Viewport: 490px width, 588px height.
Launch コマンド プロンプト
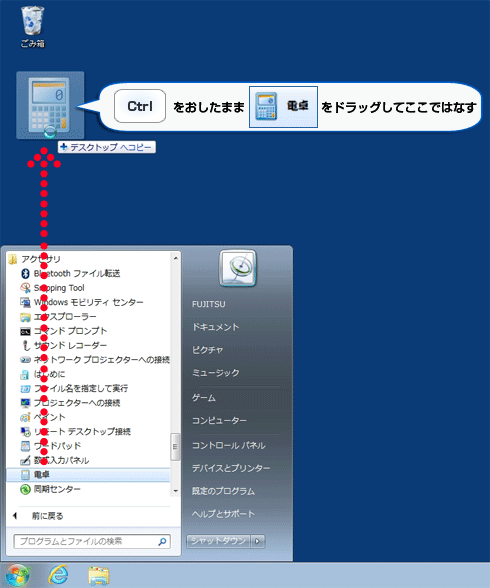(x=64, y=331)
